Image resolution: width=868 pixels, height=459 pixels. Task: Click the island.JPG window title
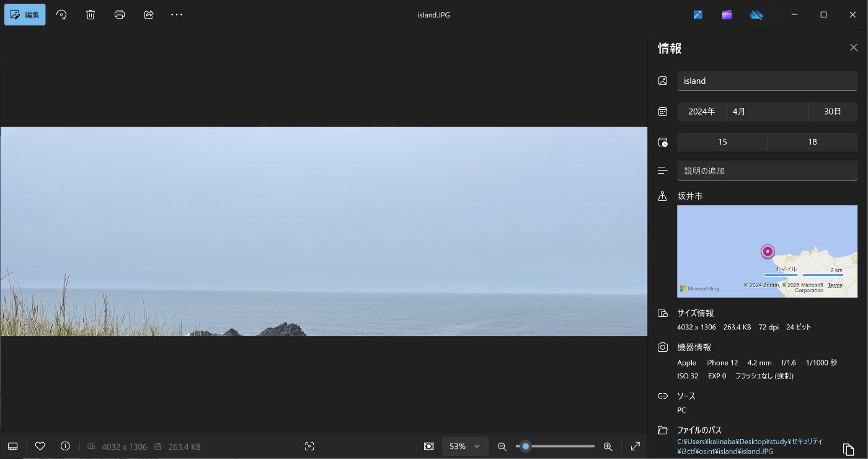pos(434,15)
